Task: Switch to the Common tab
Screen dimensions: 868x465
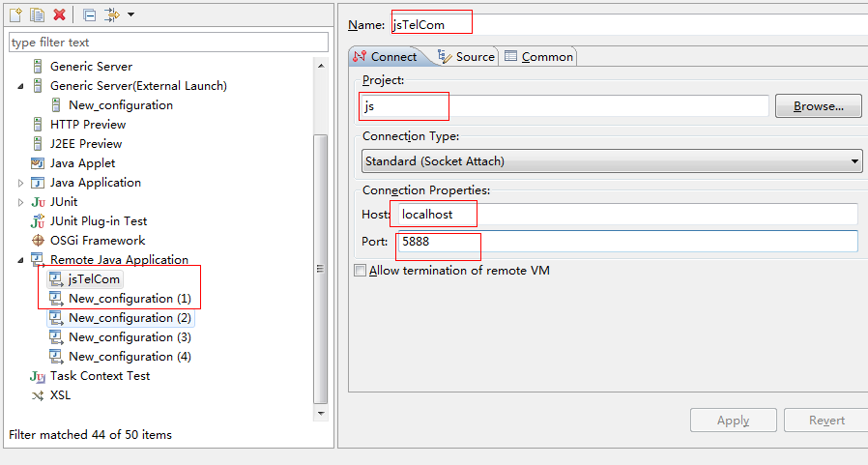Action: tap(538, 56)
